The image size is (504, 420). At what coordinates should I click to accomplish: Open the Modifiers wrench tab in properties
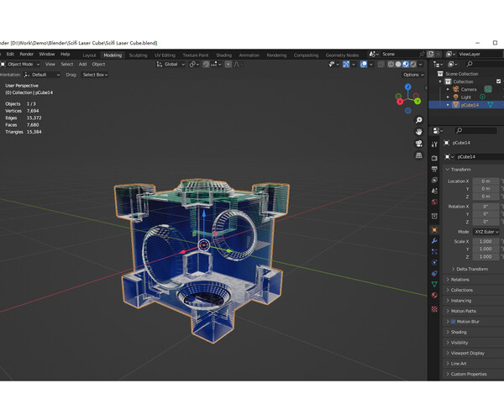(x=434, y=241)
